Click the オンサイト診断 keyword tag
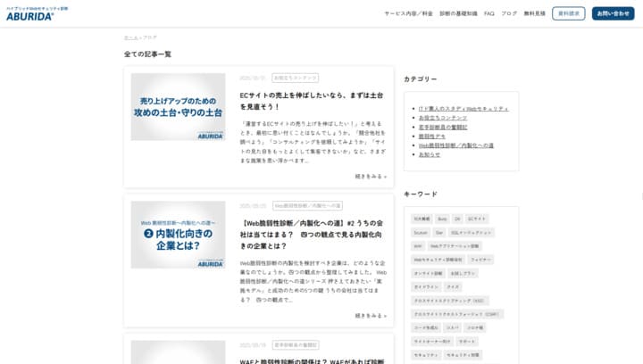Screen dimensions: 643x364 click(x=428, y=273)
